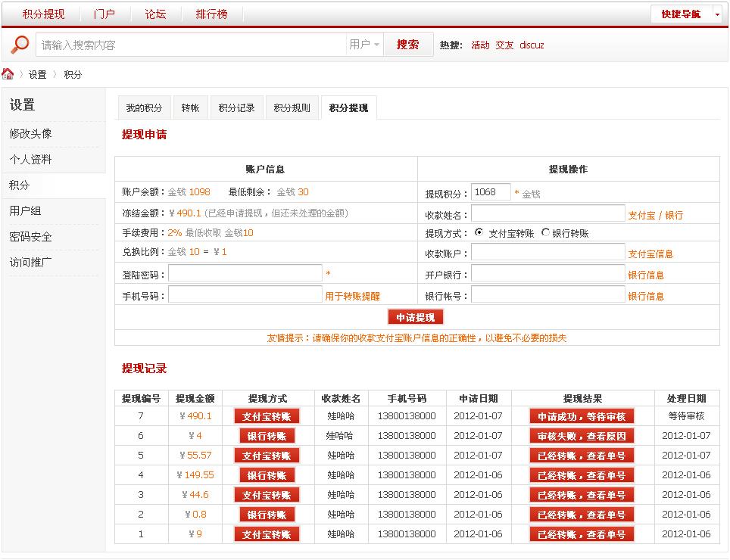Click 已经转账,查看单号 for record 5
Screen dimensions: 730x560
pos(582,456)
